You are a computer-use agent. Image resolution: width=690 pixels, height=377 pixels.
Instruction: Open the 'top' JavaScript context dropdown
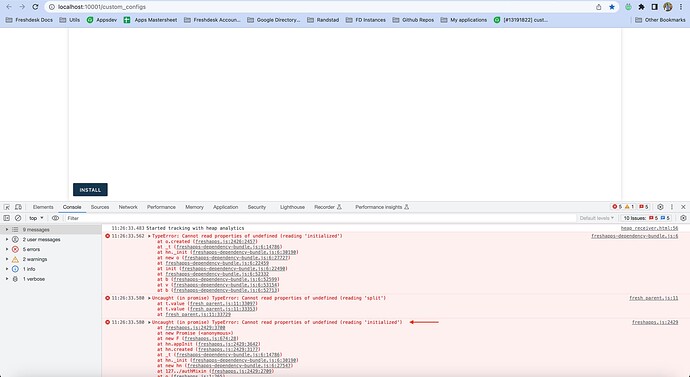(x=36, y=218)
